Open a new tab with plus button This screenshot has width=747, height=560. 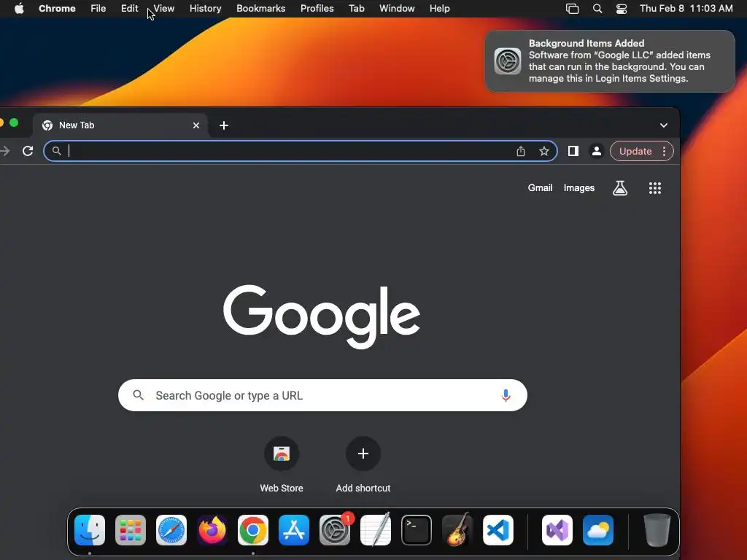coord(224,125)
